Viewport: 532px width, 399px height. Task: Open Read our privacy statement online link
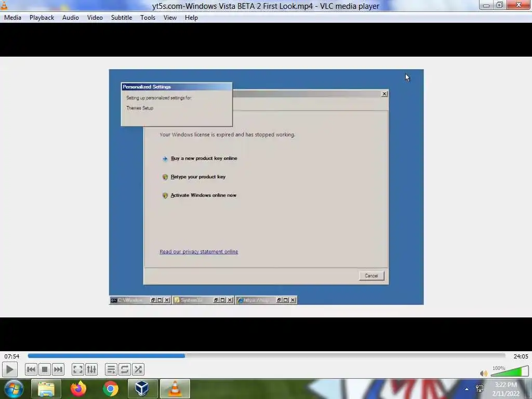tap(199, 252)
